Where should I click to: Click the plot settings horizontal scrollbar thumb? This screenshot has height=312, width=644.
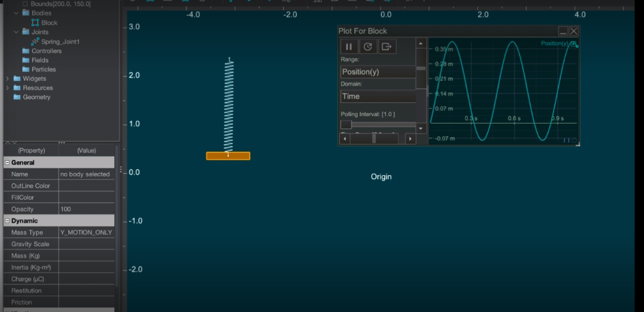point(374,139)
